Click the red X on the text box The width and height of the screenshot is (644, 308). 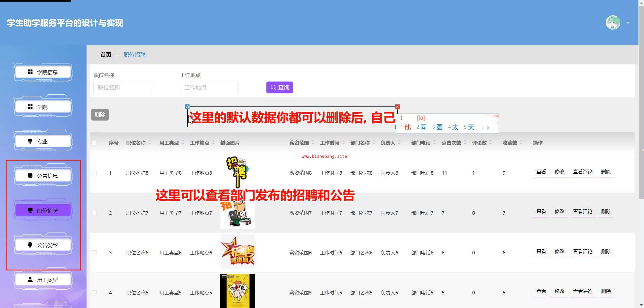click(397, 107)
